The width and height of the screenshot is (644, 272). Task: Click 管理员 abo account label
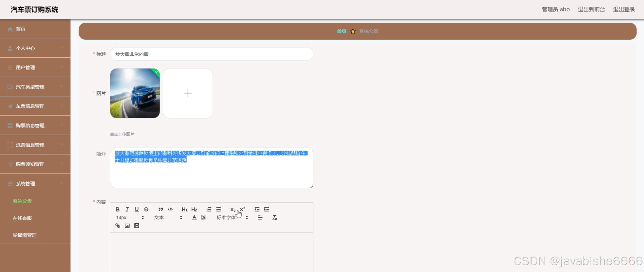(556, 9)
